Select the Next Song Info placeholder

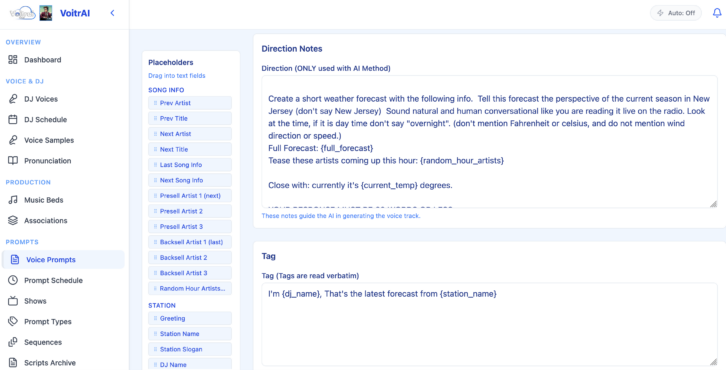(x=190, y=180)
